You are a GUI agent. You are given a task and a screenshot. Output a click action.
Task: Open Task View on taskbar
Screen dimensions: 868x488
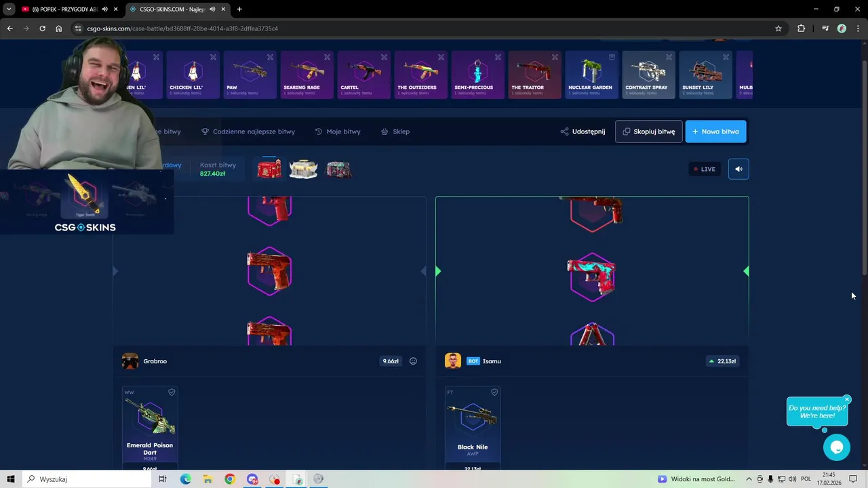(163, 479)
